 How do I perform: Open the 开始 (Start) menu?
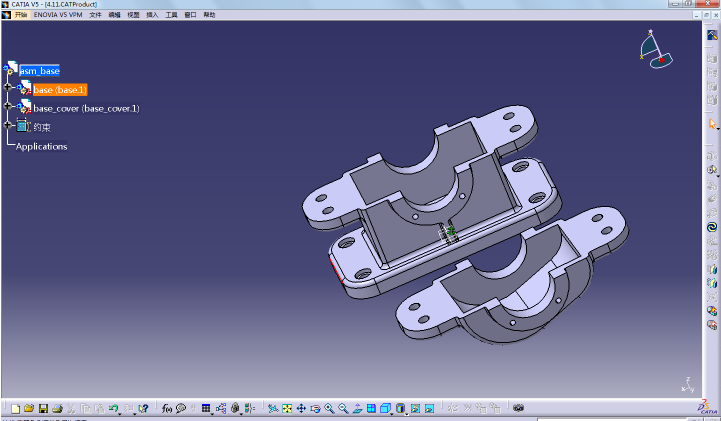(19, 16)
